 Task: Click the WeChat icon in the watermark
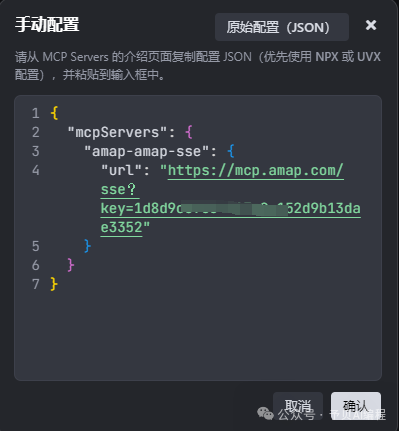point(265,414)
